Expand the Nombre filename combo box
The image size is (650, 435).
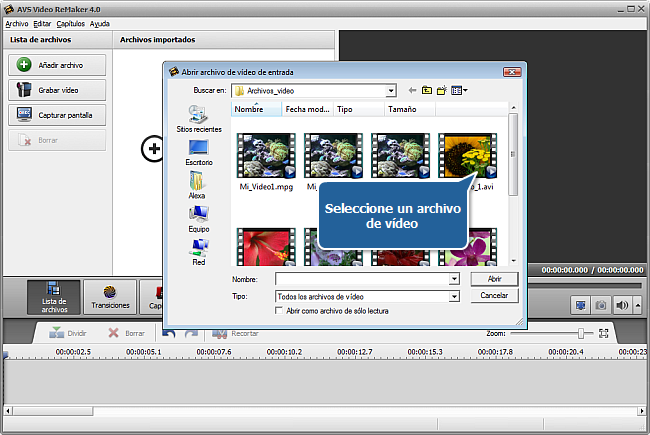click(x=454, y=279)
